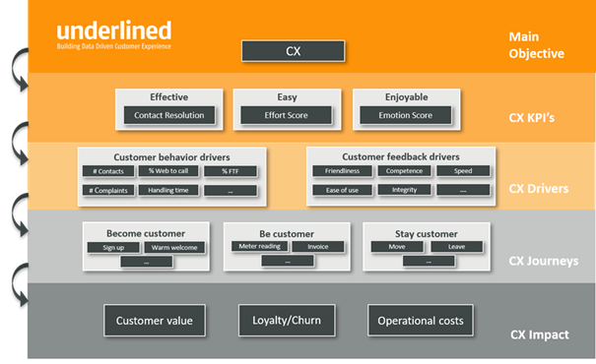Select the Integrity driver box
Screen dimensions: 596x364
(x=405, y=190)
